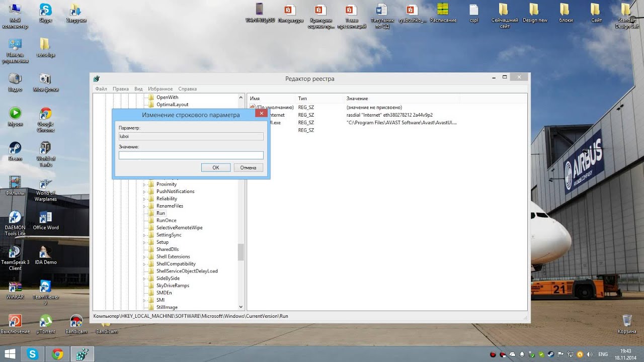Click the volume speaker tray icon

point(589,354)
